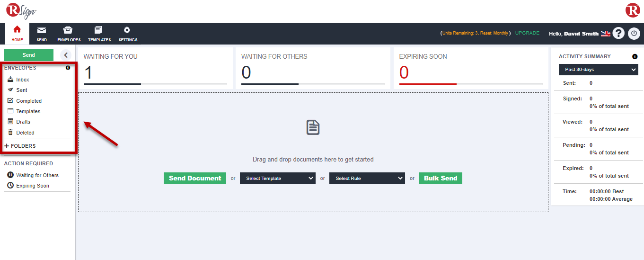Image resolution: width=644 pixels, height=260 pixels.
Task: Open the Waiting For You card
Action: click(x=155, y=68)
